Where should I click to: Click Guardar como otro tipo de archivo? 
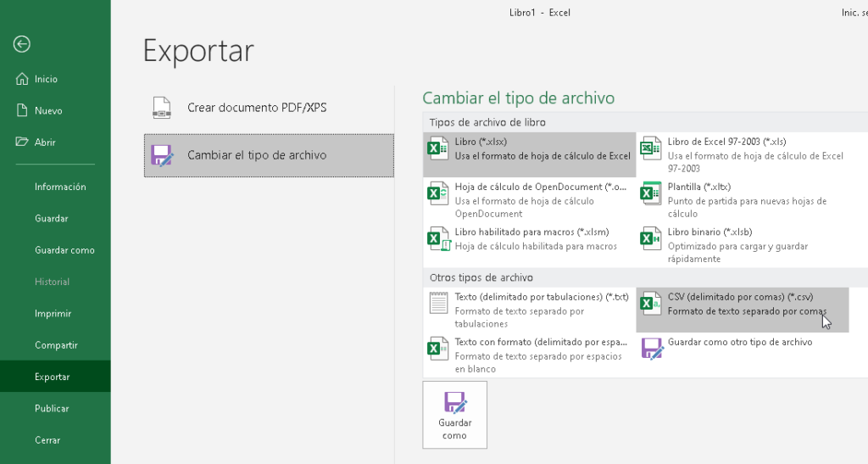coord(743,355)
